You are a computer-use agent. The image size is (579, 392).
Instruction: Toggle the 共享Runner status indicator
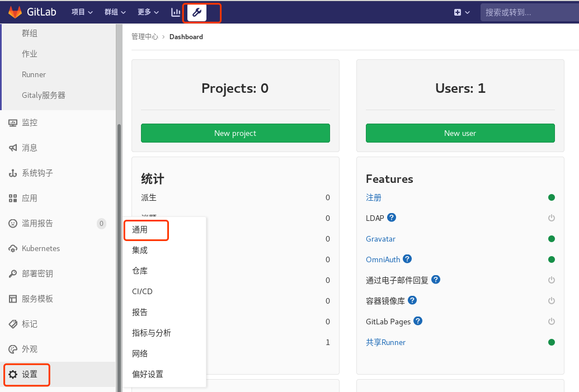pyautogui.click(x=552, y=342)
